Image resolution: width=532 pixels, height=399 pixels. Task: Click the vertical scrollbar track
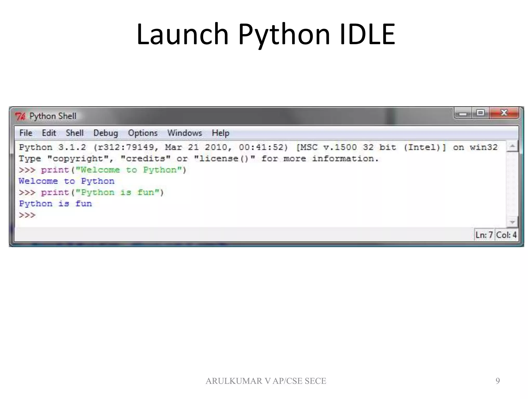tap(512, 184)
